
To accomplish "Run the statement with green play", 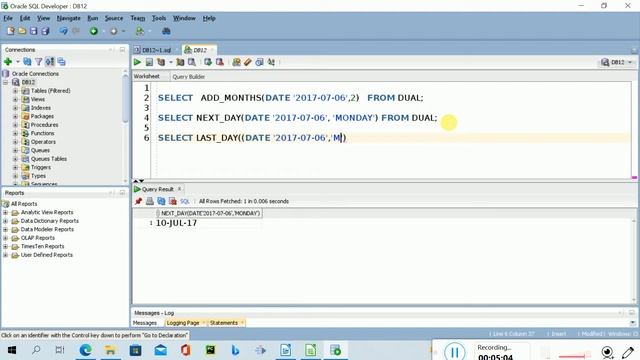I will (x=138, y=62).
